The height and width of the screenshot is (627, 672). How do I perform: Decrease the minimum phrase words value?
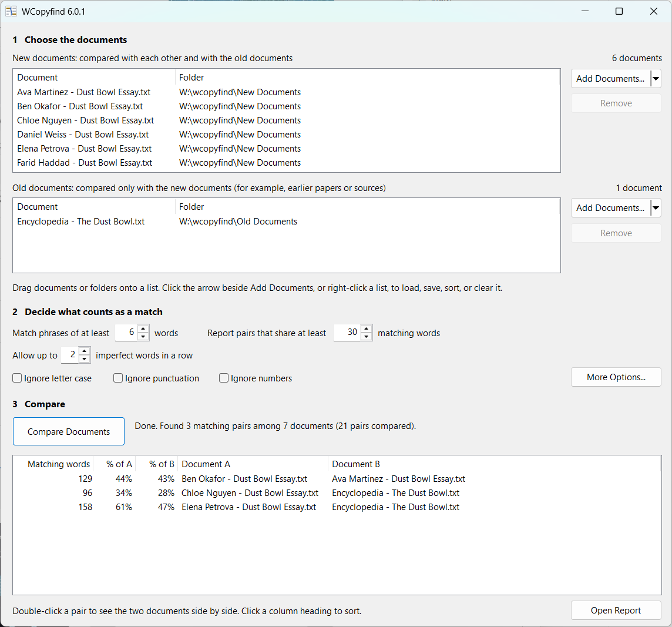point(143,337)
